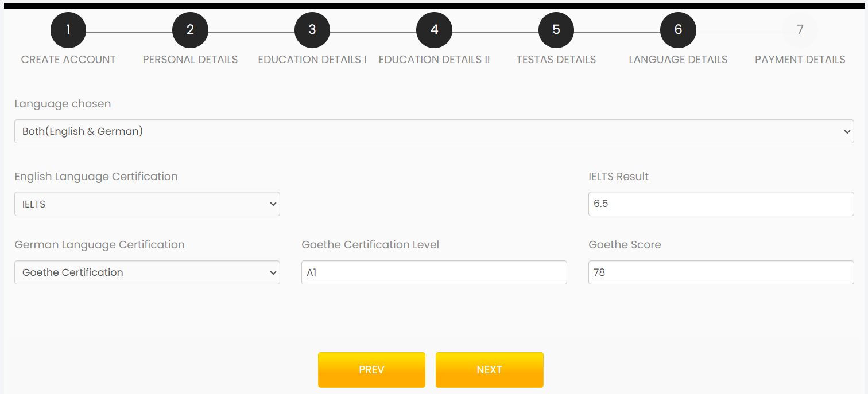Click the Payment Details step label
868x394 pixels.
pos(800,59)
